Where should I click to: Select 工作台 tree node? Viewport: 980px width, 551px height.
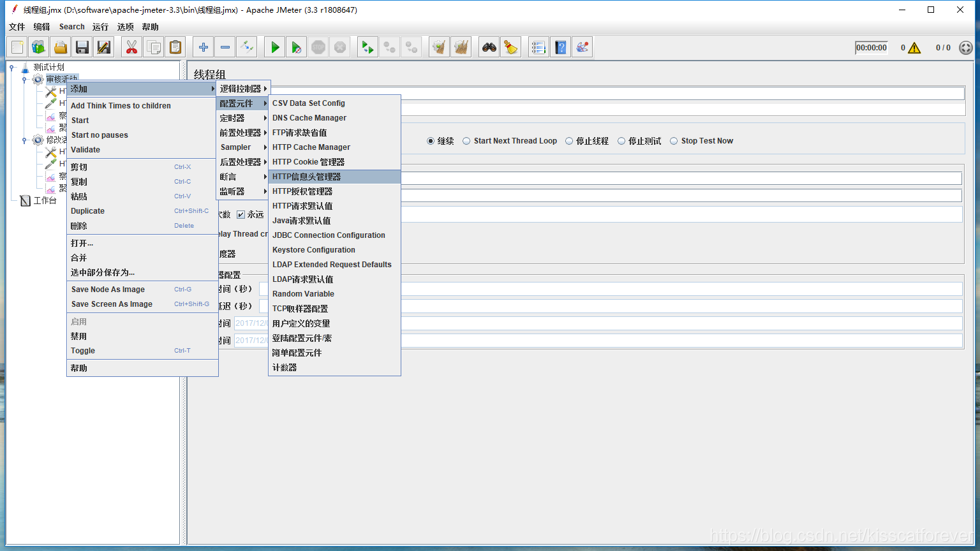point(45,200)
